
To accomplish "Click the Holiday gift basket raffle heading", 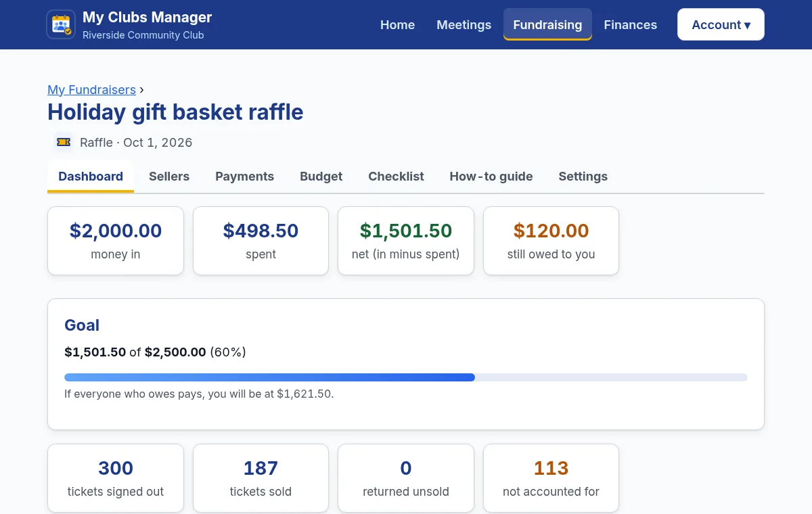I will pos(175,112).
